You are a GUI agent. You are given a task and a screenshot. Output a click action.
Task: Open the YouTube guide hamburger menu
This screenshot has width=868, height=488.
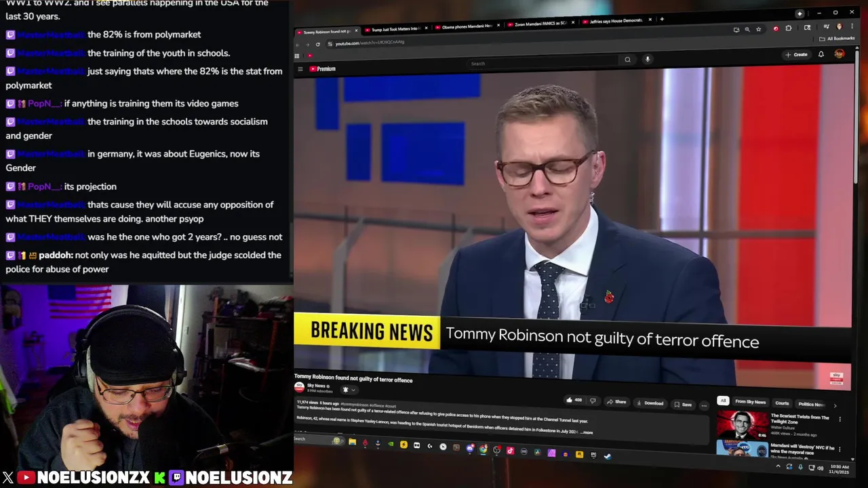click(x=300, y=68)
